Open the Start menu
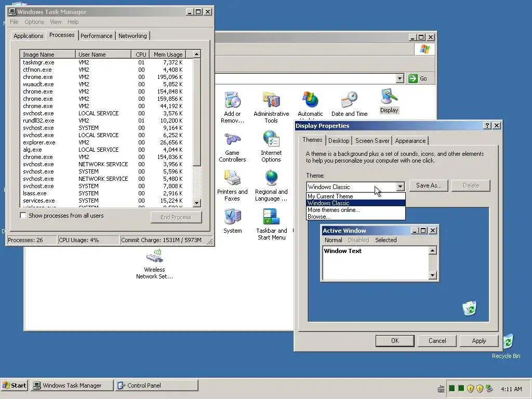 (14, 385)
